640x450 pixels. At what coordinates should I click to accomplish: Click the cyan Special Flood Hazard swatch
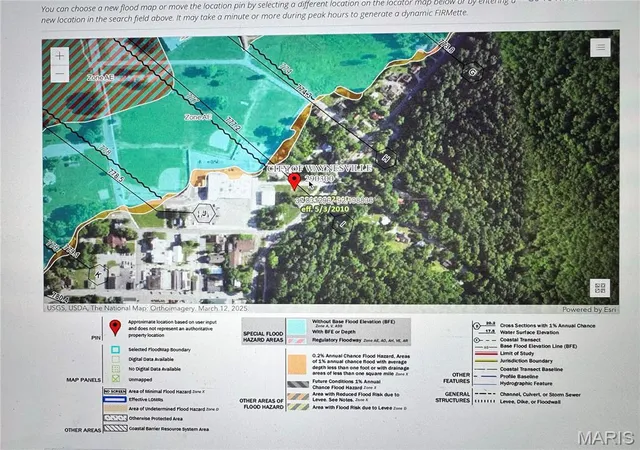pos(296,327)
